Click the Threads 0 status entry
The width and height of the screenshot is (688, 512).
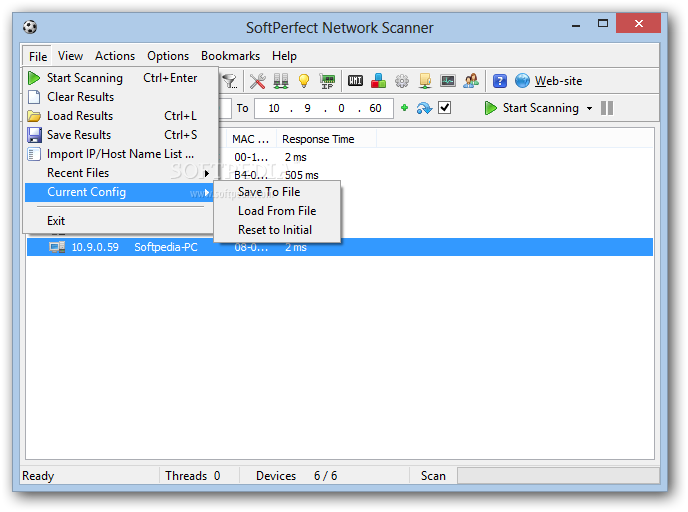pyautogui.click(x=193, y=476)
